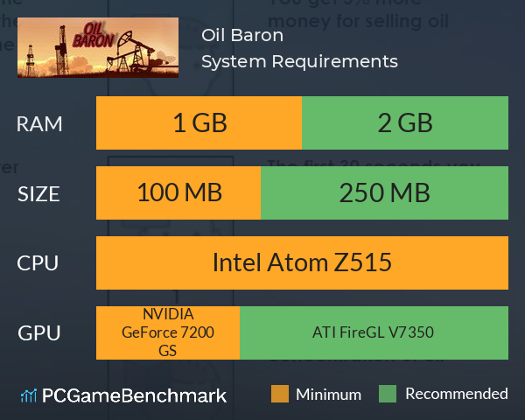
Task: Click the green Recommended legend swatch
Action: click(388, 394)
